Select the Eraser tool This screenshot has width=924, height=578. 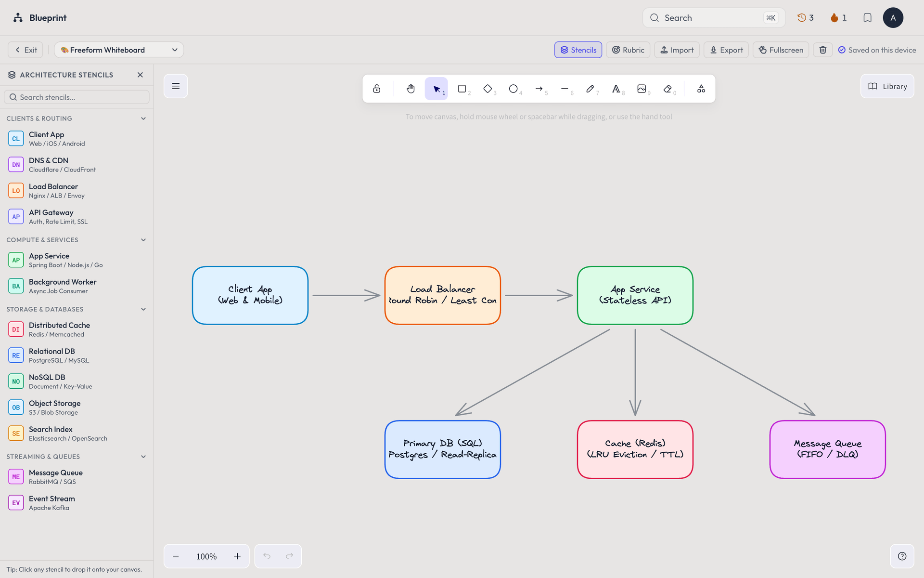point(667,89)
